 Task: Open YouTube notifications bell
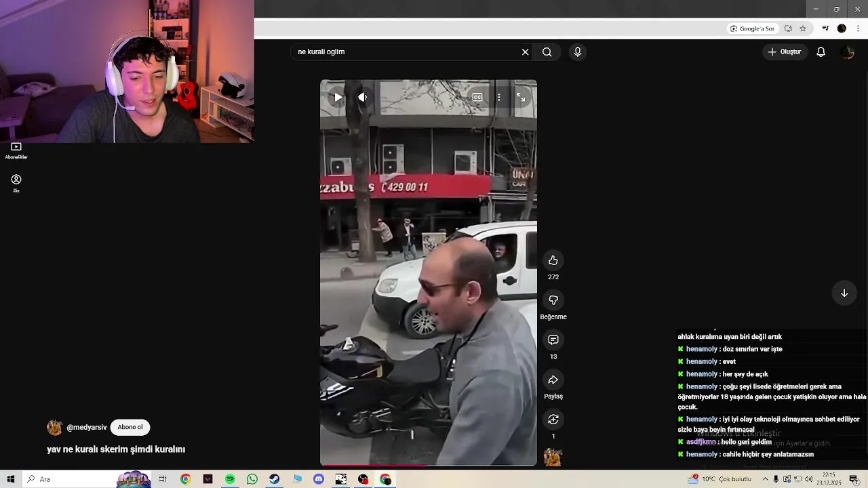pyautogui.click(x=821, y=52)
